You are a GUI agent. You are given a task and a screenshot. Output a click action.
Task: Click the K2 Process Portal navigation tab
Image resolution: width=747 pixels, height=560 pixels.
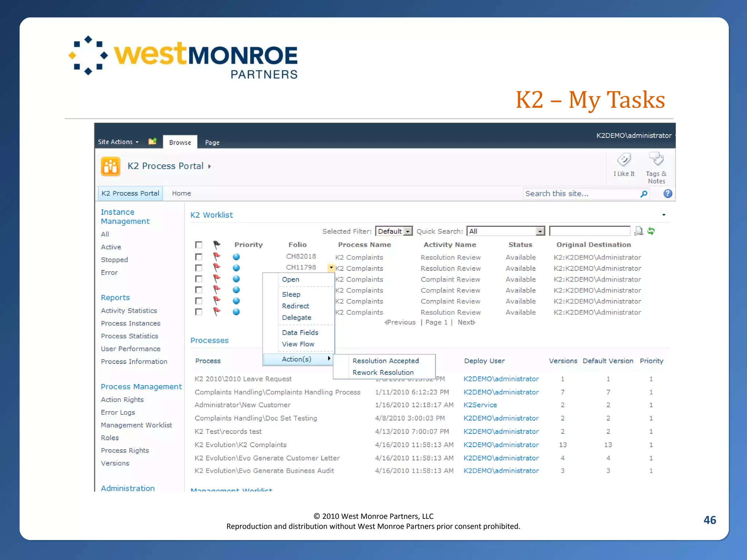(130, 193)
